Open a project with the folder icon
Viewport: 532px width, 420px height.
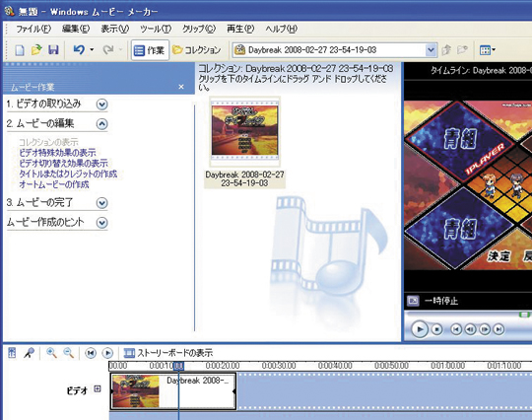coord(36,50)
